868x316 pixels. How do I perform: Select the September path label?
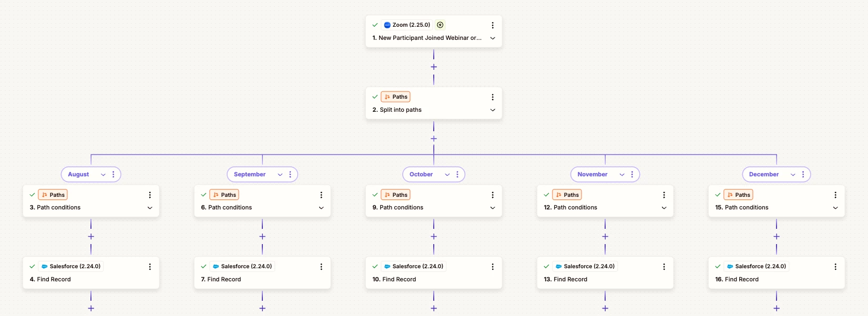tap(250, 174)
